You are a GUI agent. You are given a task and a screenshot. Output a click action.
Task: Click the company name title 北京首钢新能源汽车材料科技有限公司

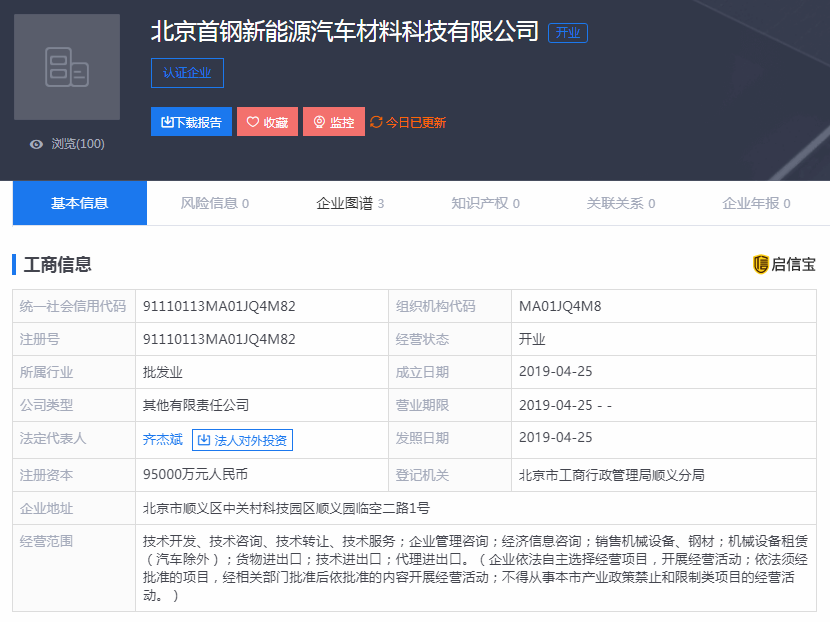pyautogui.click(x=345, y=31)
